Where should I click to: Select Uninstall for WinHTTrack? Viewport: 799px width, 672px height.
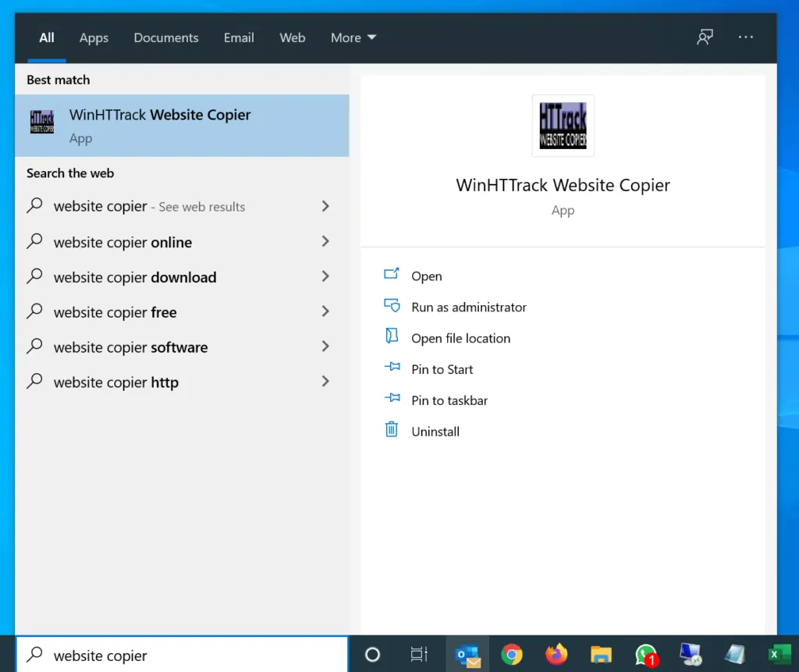tap(435, 432)
